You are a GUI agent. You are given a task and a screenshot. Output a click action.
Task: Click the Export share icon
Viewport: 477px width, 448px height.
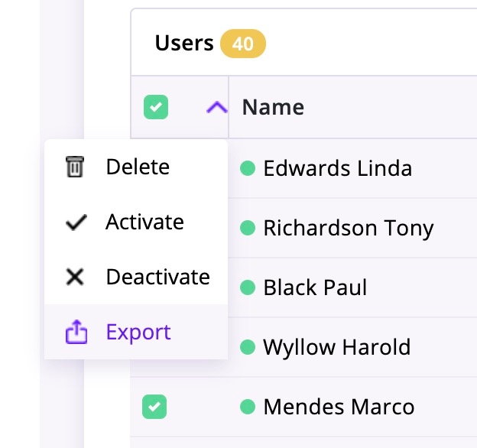point(74,333)
